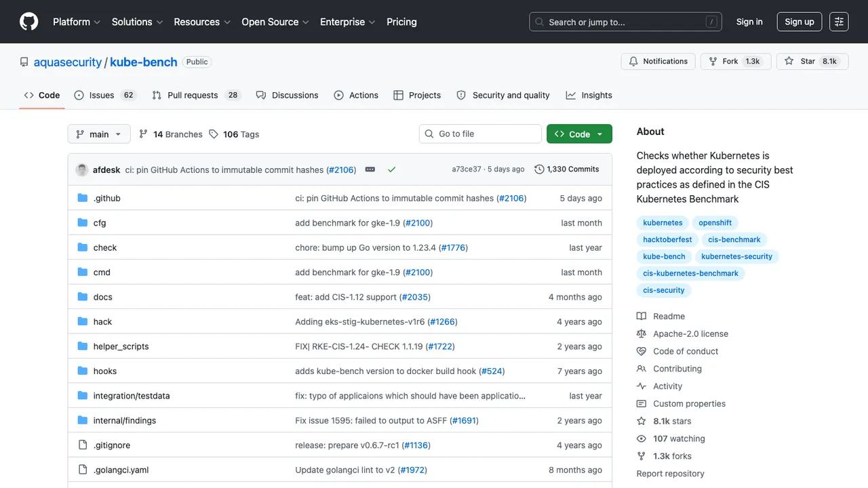This screenshot has width=868, height=488.
Task: Expand the Enterprise menu
Action: pos(348,22)
